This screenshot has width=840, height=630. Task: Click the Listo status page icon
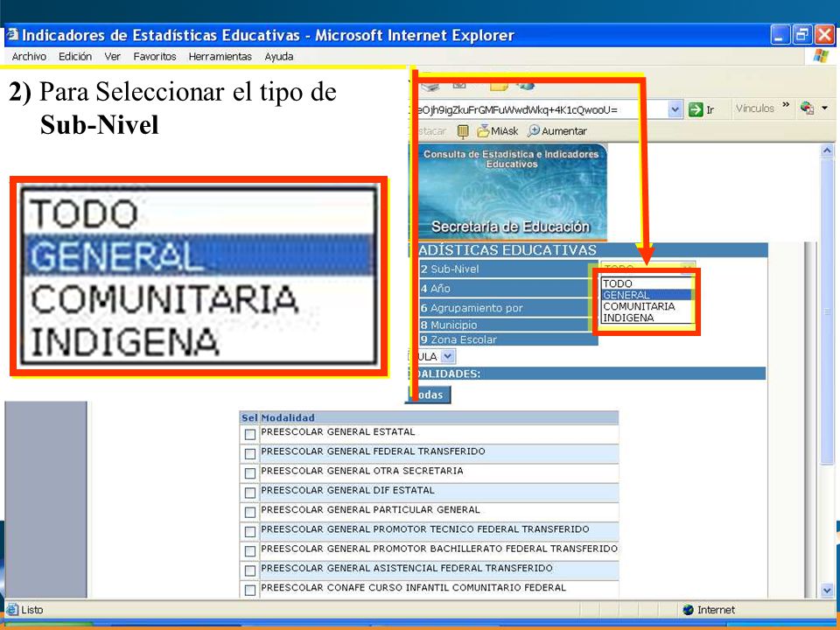[13, 610]
